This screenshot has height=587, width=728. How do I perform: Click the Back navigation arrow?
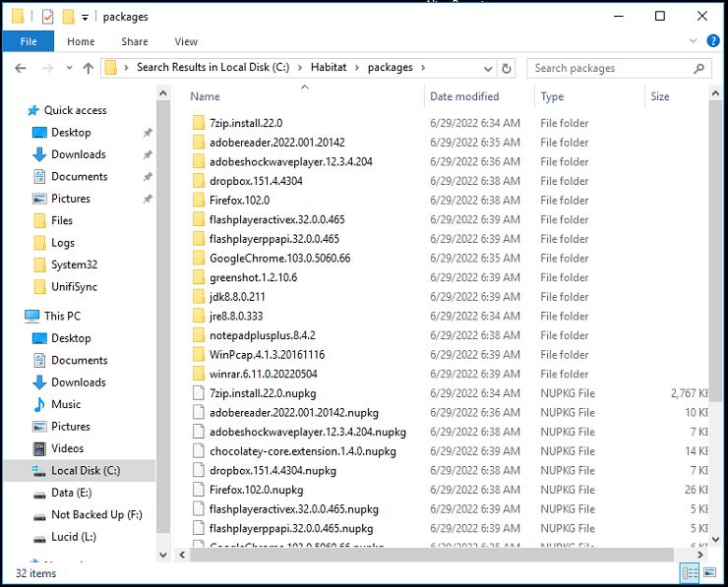click(20, 69)
